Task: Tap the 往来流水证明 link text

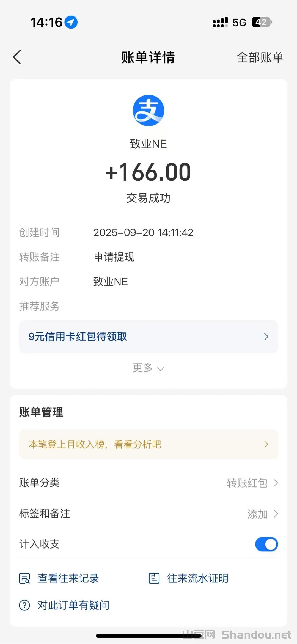Action: pos(198,578)
